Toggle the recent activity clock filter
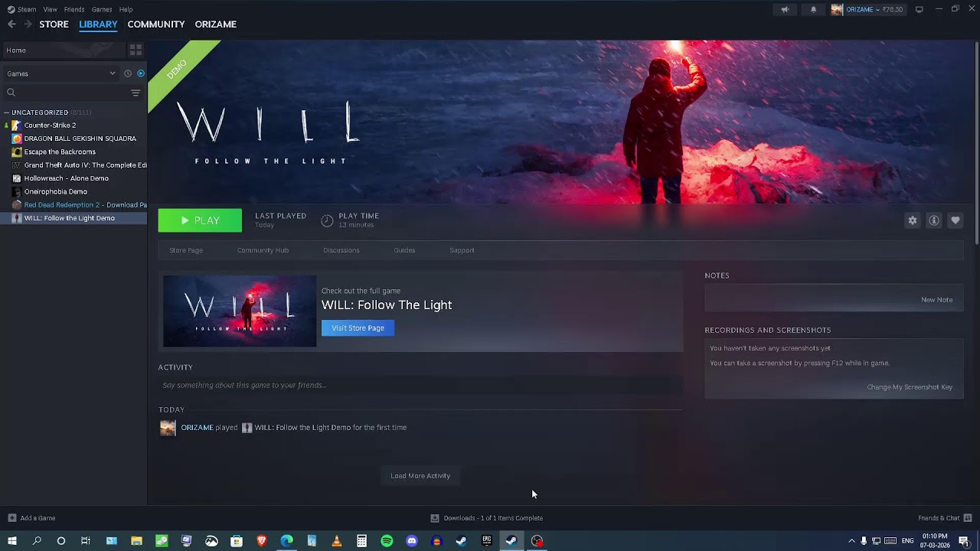Screen dimensions: 980x551 [x=128, y=73]
